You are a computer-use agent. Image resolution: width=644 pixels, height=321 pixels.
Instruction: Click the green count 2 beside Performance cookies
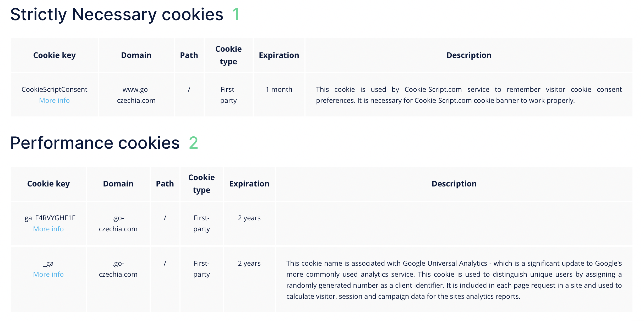tap(193, 143)
